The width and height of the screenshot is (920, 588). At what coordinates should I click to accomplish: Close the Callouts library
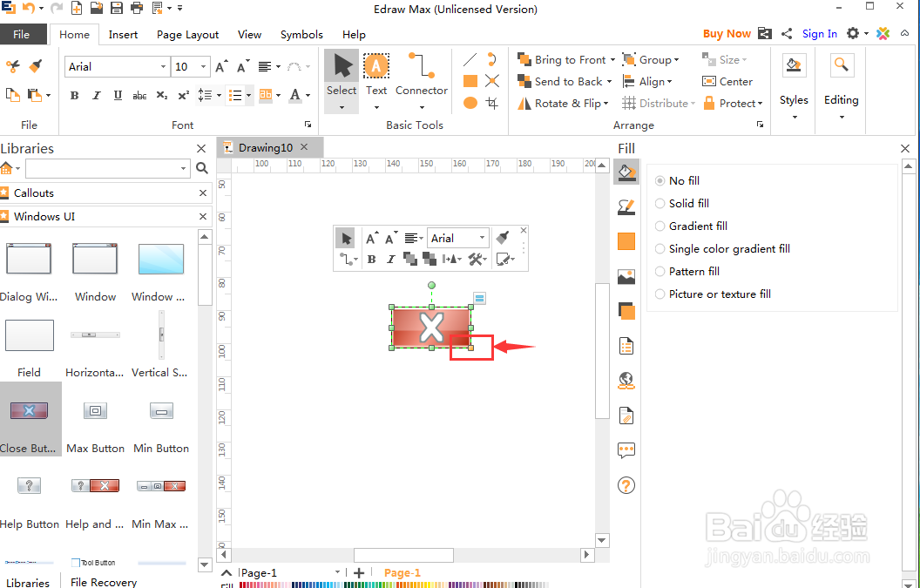[203, 193]
